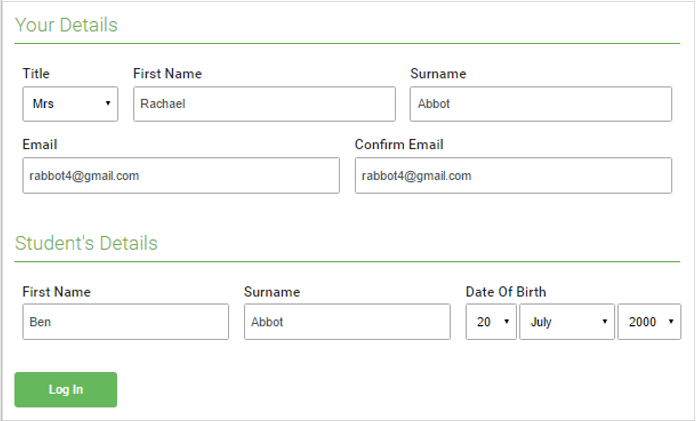Screen dimensions: 696x421
Task: Focus the student's First Name field containing Ben
Action: point(125,322)
